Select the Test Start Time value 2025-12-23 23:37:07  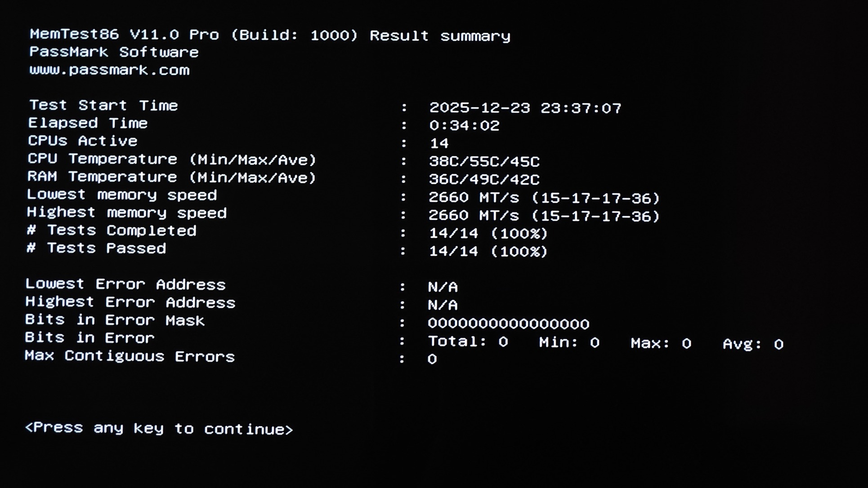pos(525,108)
